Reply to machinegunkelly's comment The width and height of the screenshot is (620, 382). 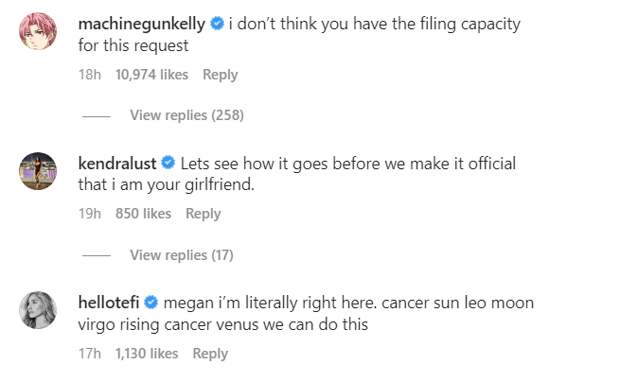click(x=220, y=75)
